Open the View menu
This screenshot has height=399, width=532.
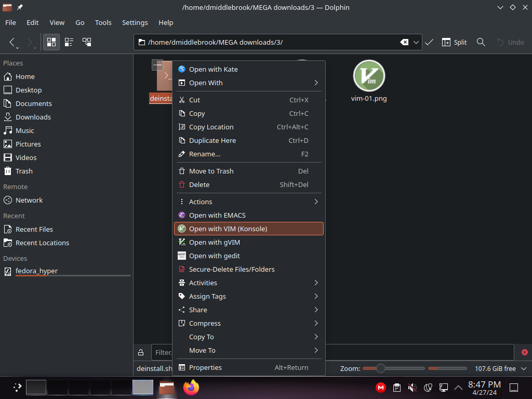pos(57,22)
